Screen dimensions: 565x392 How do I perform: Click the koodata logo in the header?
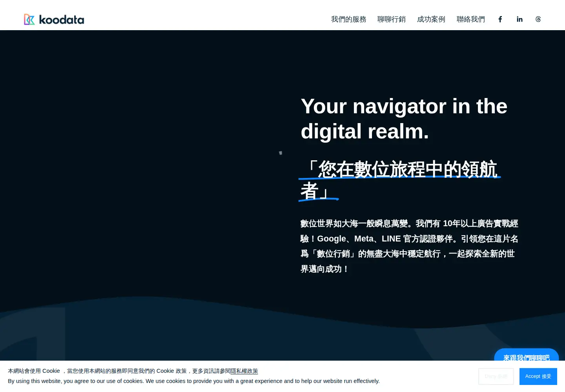click(x=54, y=20)
